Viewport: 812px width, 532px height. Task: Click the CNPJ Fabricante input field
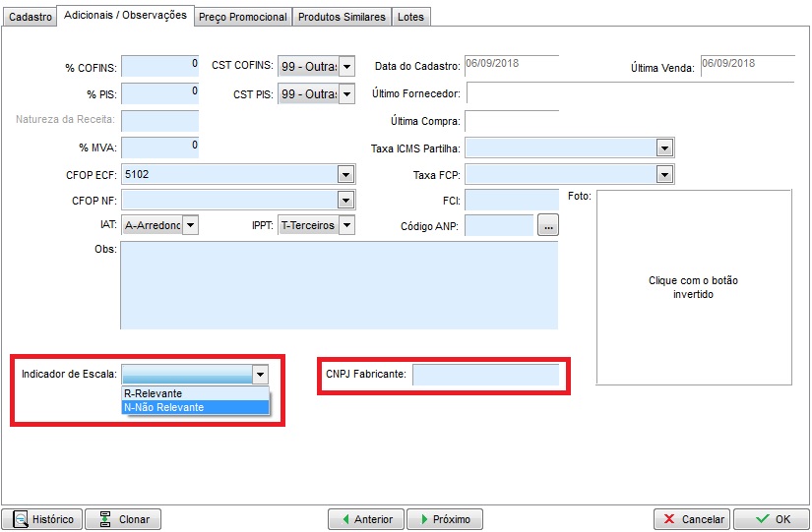click(485, 375)
